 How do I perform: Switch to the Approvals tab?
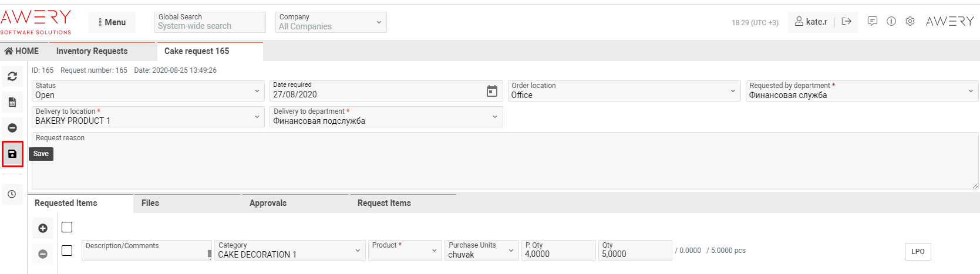(268, 203)
